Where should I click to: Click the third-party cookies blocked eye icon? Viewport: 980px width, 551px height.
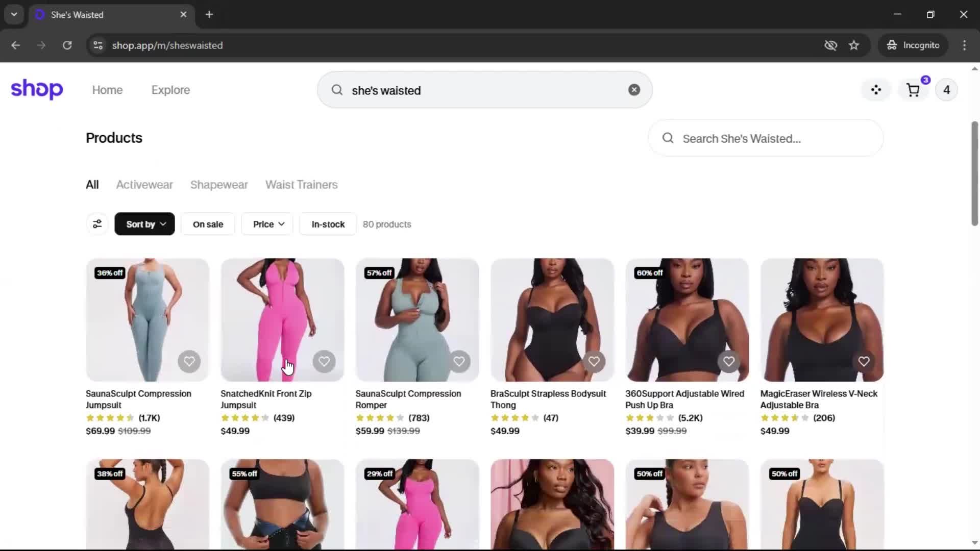coord(830,45)
